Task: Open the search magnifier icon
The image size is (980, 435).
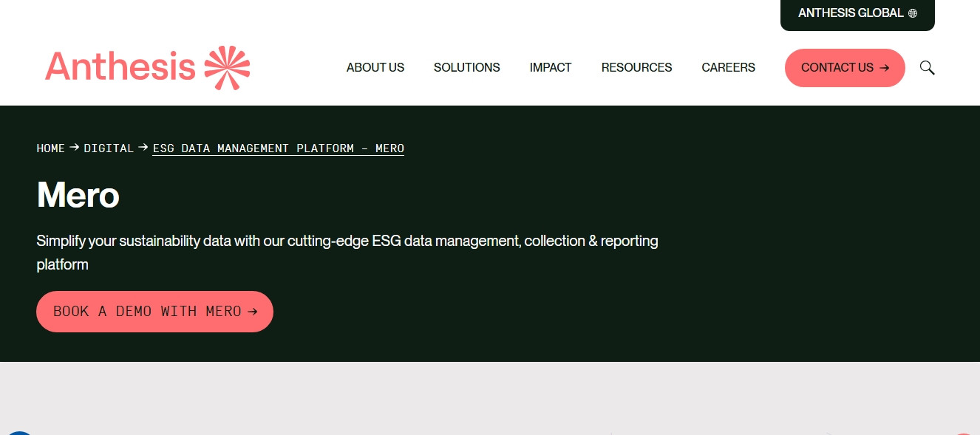Action: click(x=927, y=67)
